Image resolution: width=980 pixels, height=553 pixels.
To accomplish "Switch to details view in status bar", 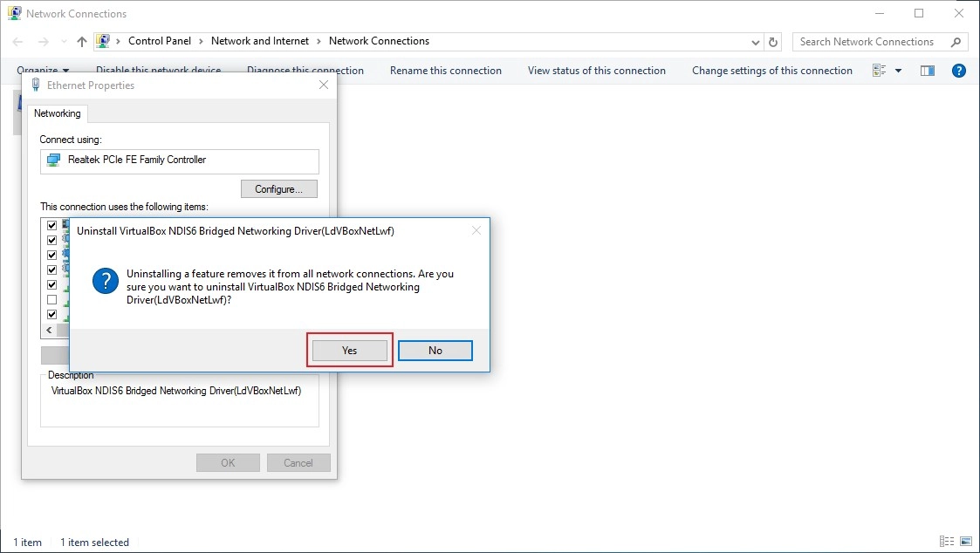I will [x=947, y=542].
